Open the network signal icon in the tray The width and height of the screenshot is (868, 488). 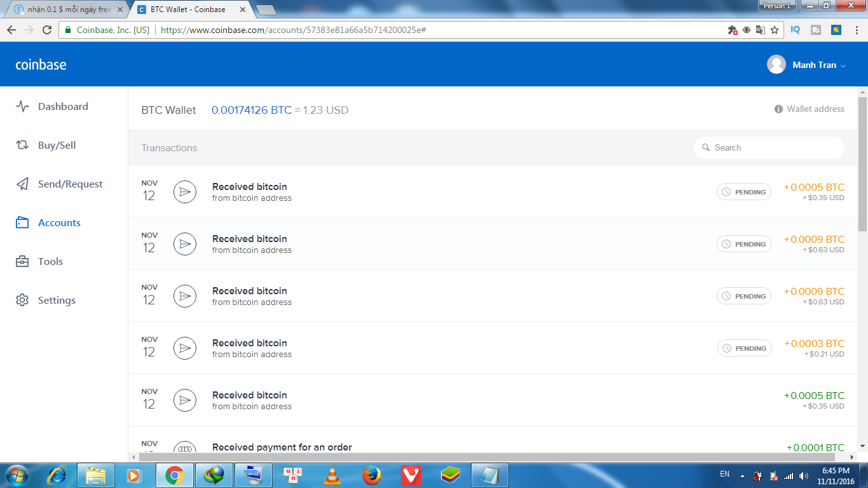(789, 475)
